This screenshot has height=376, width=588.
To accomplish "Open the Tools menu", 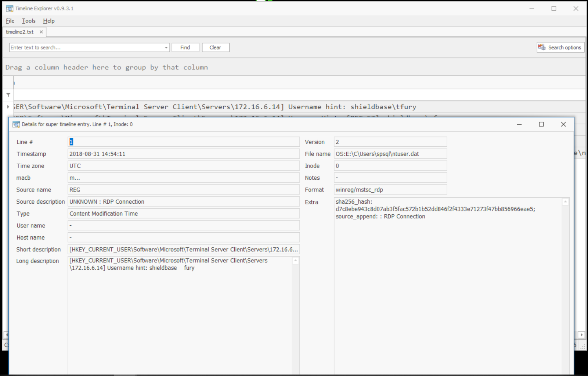I will (x=28, y=21).
